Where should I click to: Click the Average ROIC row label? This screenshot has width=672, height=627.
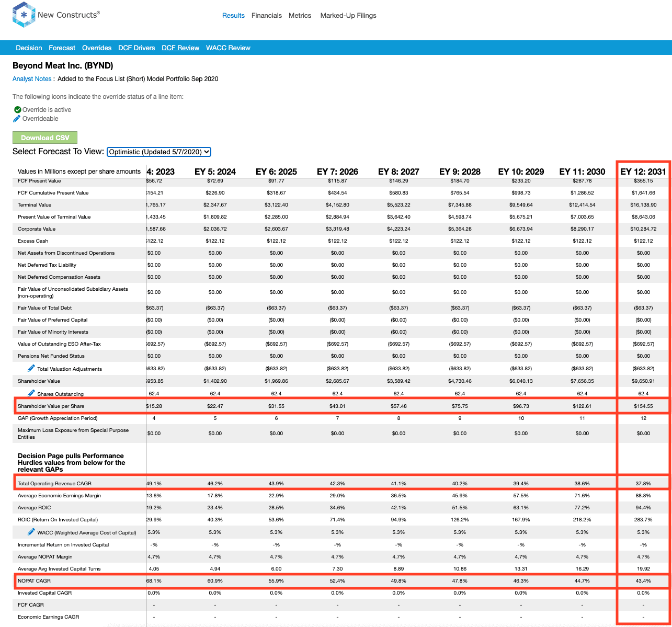[x=35, y=507]
